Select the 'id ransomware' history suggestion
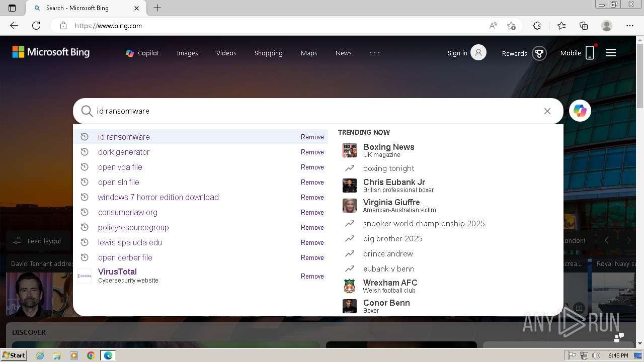644x362 pixels. click(201, 137)
